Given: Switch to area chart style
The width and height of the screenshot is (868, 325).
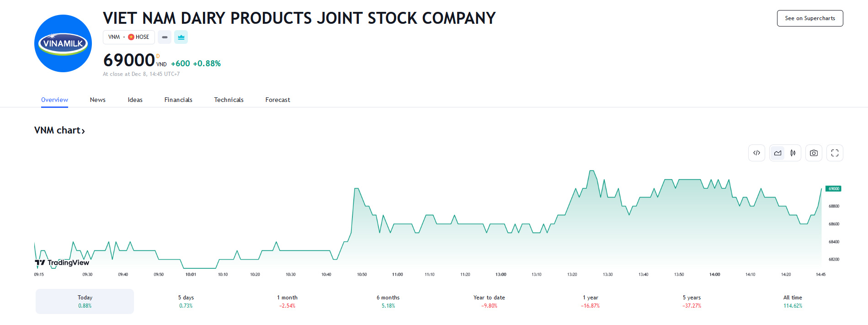Looking at the screenshot, I should (x=777, y=153).
